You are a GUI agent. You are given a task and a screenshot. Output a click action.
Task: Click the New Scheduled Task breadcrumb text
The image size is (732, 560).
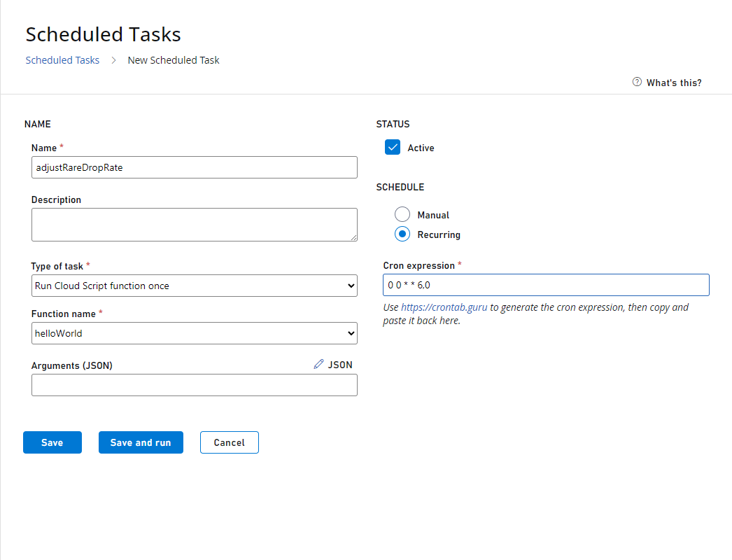174,60
